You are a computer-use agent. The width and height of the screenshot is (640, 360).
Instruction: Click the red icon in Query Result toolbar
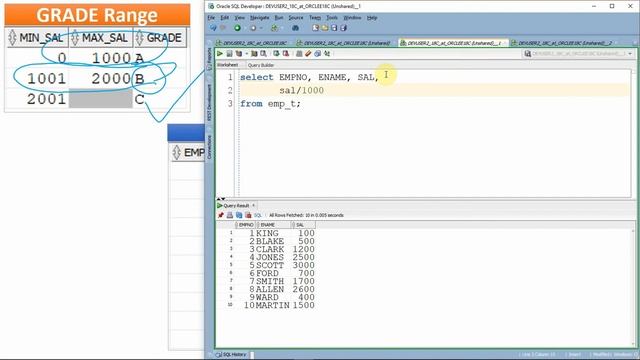coord(248,215)
